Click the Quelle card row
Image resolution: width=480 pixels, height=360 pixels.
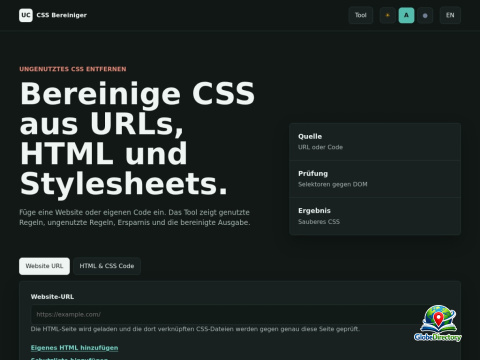coord(375,142)
